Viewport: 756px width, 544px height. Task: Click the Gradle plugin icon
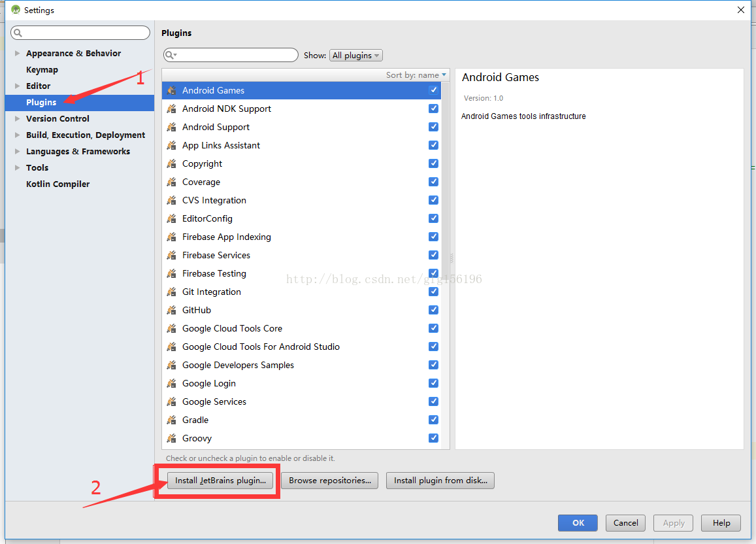(x=171, y=420)
